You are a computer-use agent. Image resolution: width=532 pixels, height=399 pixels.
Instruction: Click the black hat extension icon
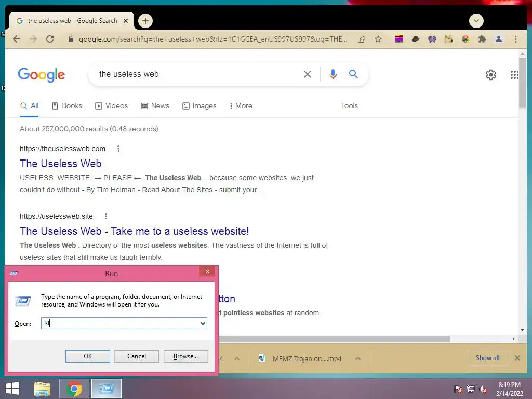click(x=415, y=39)
